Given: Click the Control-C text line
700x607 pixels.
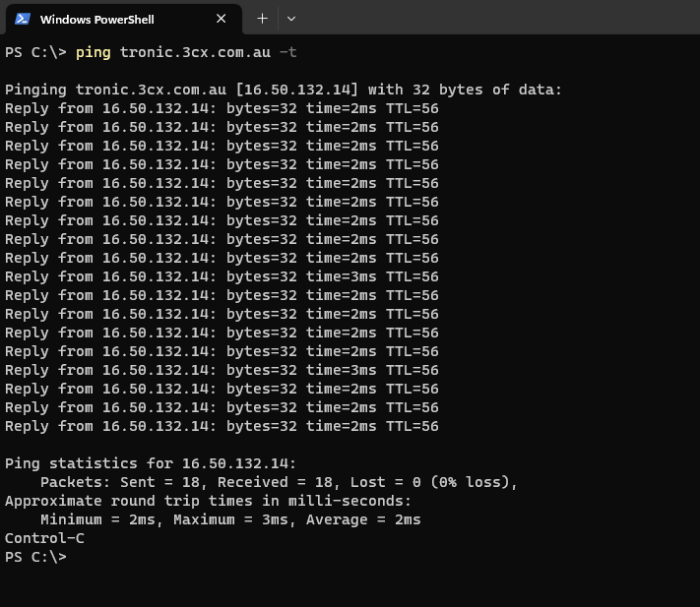Looking at the screenshot, I should (44, 538).
